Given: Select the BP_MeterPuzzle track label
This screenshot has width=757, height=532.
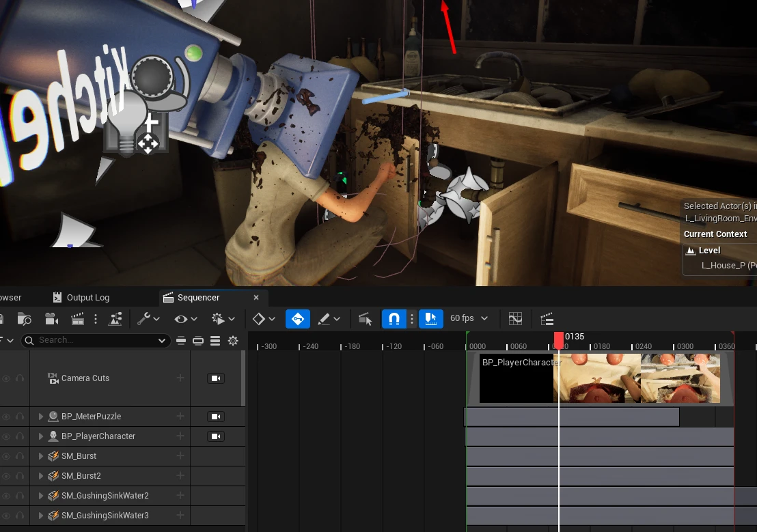Looking at the screenshot, I should (91, 416).
